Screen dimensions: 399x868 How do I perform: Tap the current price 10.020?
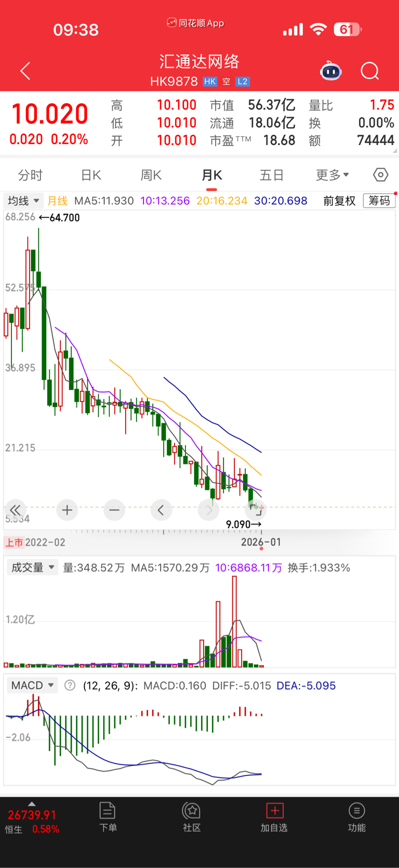pyautogui.click(x=50, y=114)
